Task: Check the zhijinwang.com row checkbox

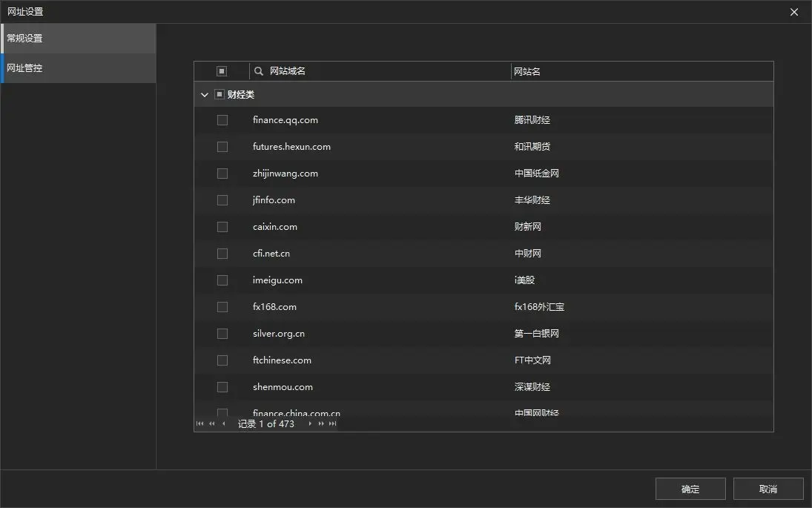Action: pyautogui.click(x=222, y=174)
